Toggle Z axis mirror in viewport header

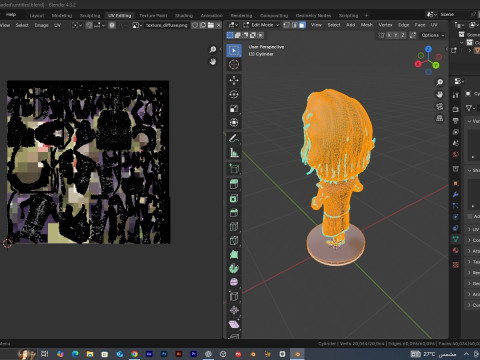403,35
